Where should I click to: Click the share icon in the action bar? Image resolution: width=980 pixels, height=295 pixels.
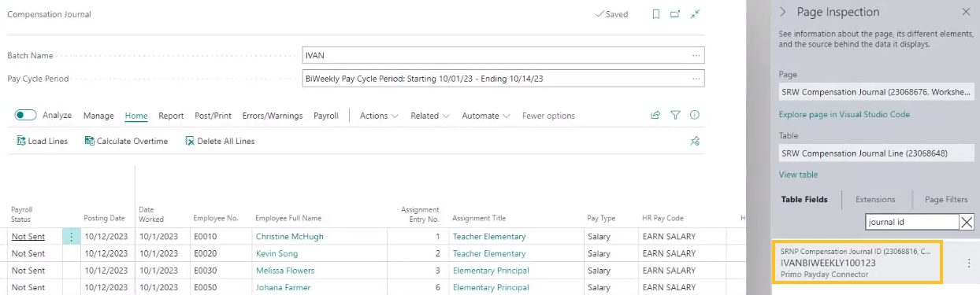point(655,115)
